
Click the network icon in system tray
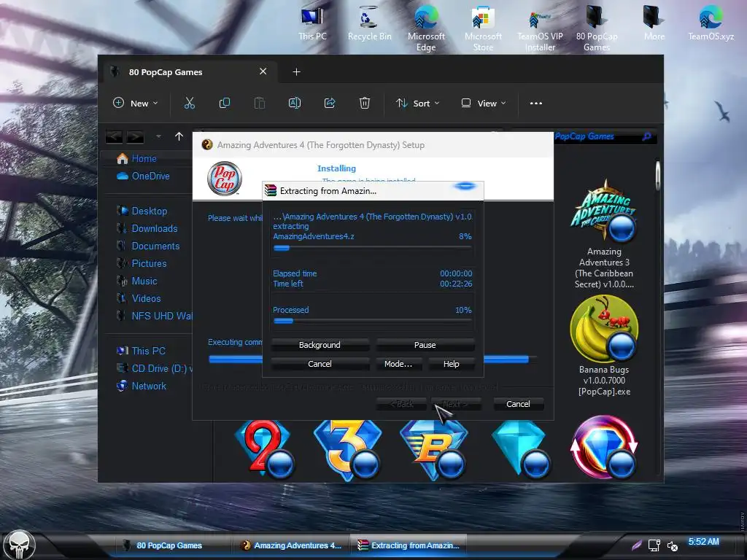(654, 545)
